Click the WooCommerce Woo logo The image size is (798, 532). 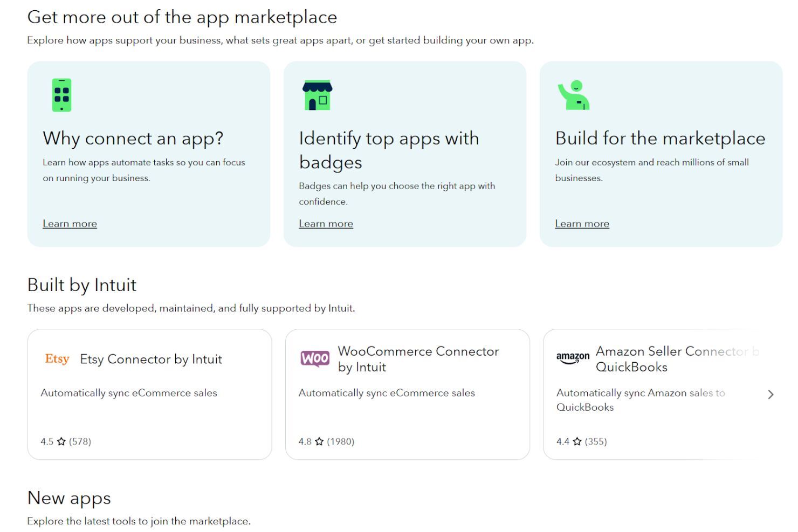click(314, 358)
